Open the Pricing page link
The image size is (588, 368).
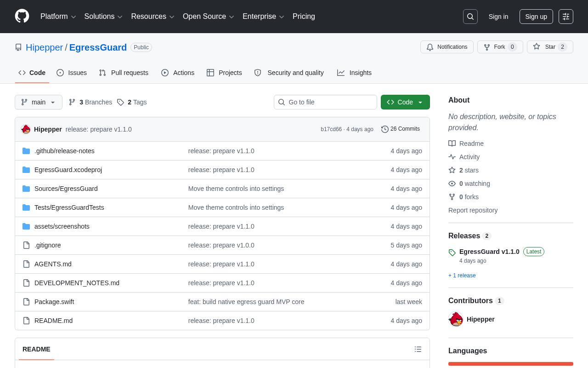[x=304, y=17]
